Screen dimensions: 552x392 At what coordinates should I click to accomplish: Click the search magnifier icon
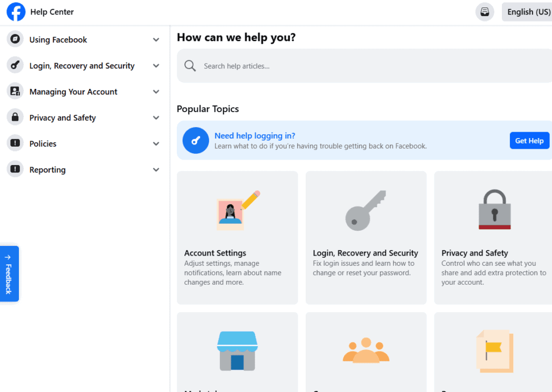tap(190, 66)
